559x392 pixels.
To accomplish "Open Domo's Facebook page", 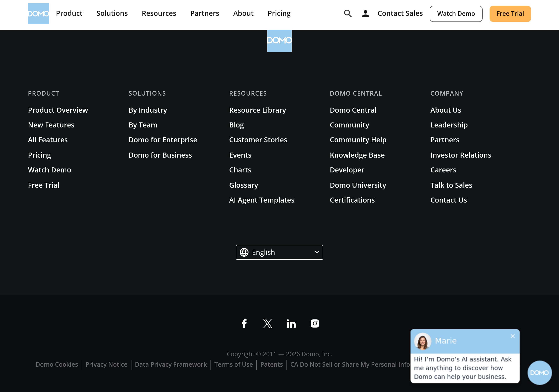I will pos(244,324).
